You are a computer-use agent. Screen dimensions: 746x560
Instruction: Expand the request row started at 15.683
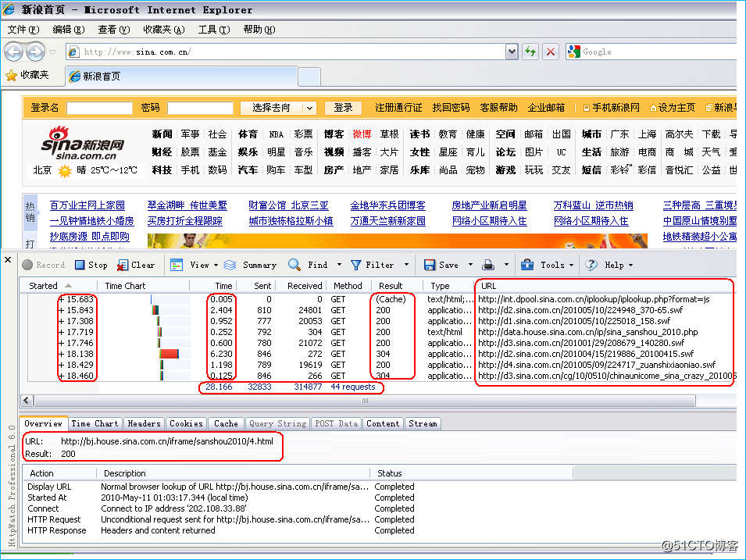click(x=61, y=299)
